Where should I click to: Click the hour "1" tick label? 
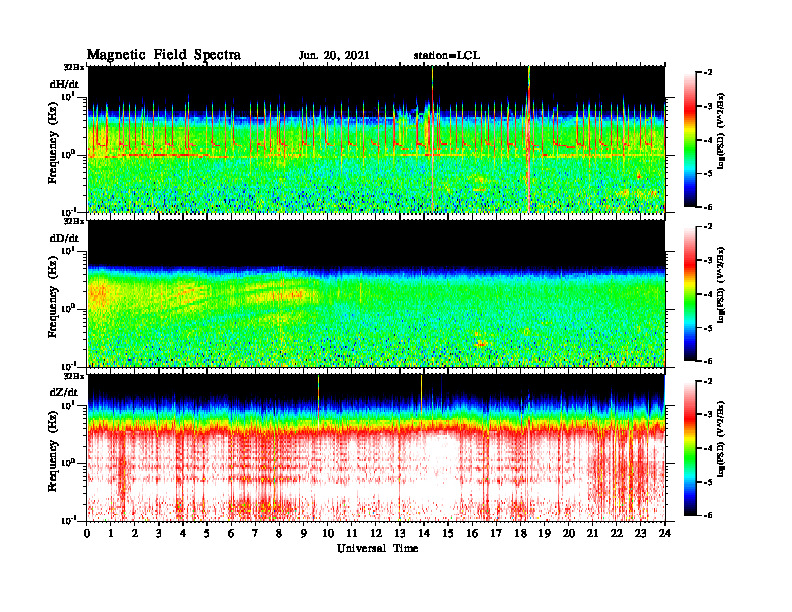tap(111, 534)
